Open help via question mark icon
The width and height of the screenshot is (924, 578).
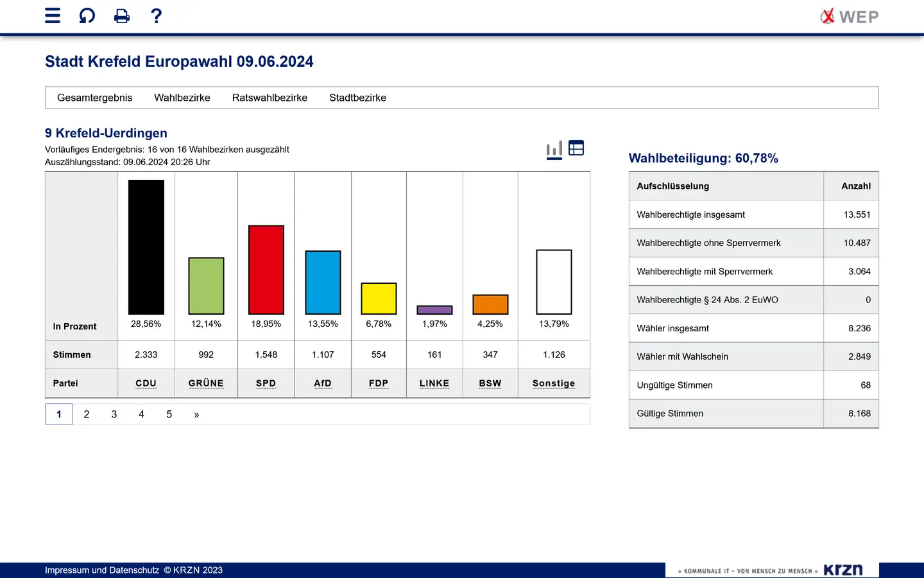(x=156, y=16)
